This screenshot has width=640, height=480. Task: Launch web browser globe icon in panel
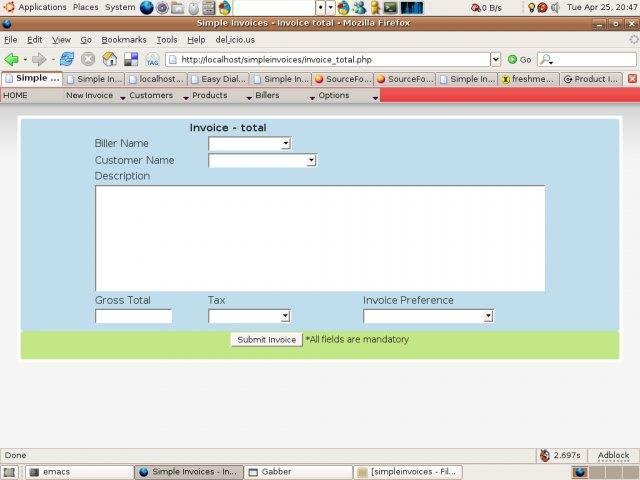[x=147, y=8]
